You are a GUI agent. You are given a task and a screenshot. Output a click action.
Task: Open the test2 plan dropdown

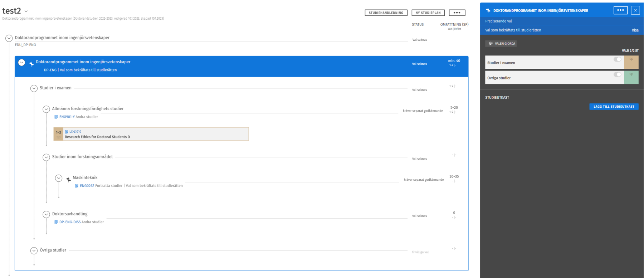(x=26, y=11)
